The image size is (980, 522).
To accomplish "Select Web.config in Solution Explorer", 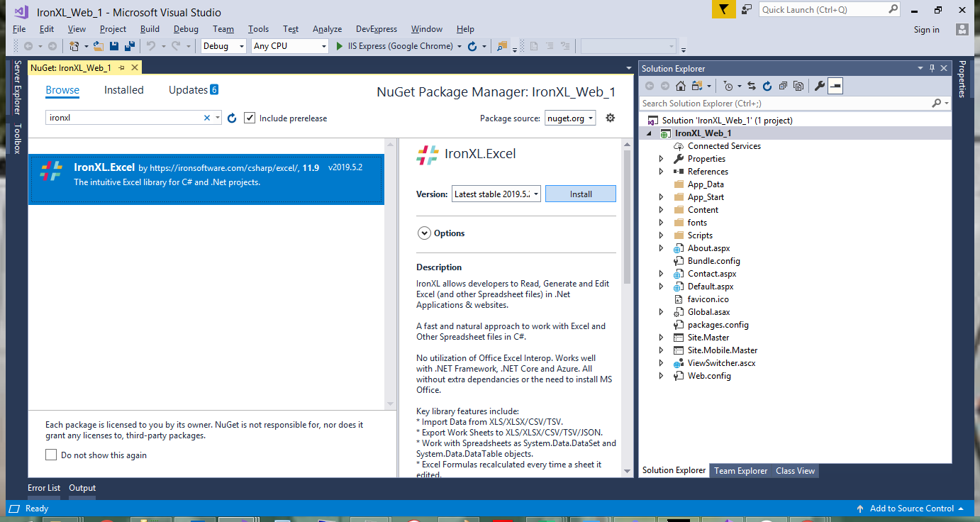I will point(709,376).
